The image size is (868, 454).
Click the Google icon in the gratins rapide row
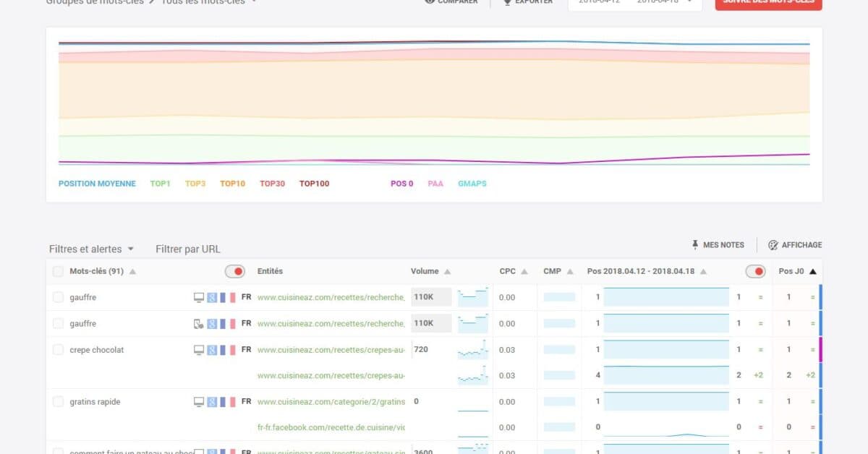213,402
